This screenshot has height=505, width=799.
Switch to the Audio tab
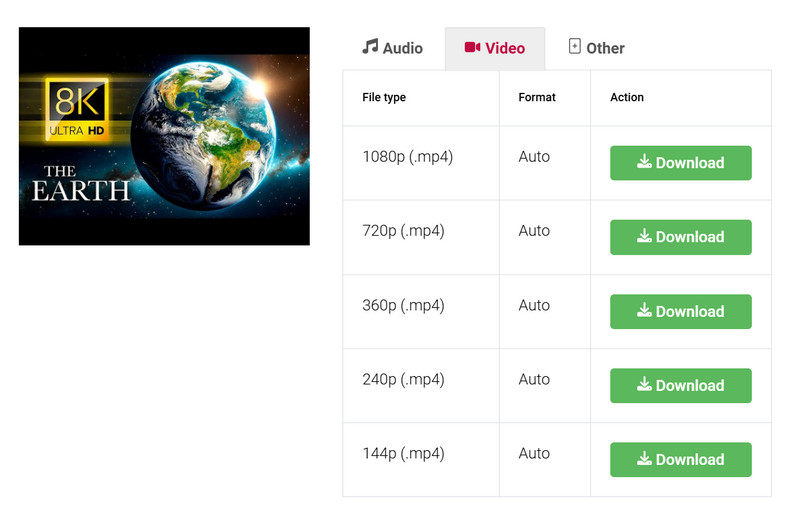coord(392,48)
